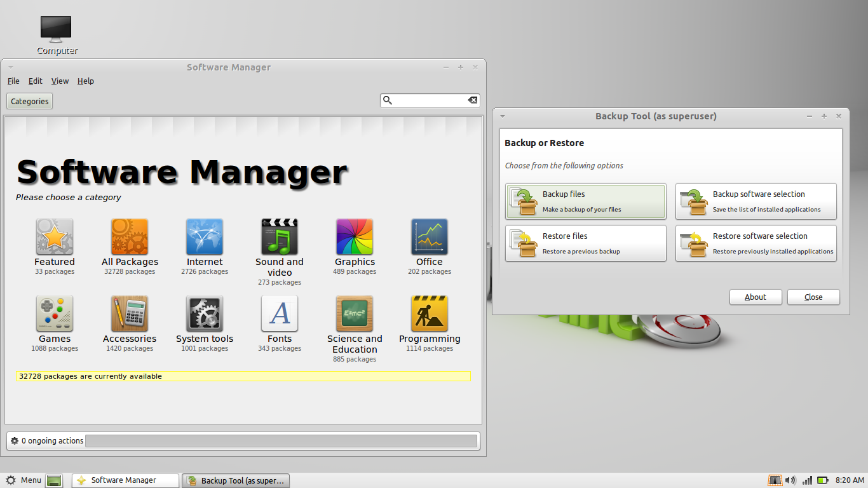Switch to Backup Tool taskbar entry
The width and height of the screenshot is (868, 488).
tap(236, 480)
